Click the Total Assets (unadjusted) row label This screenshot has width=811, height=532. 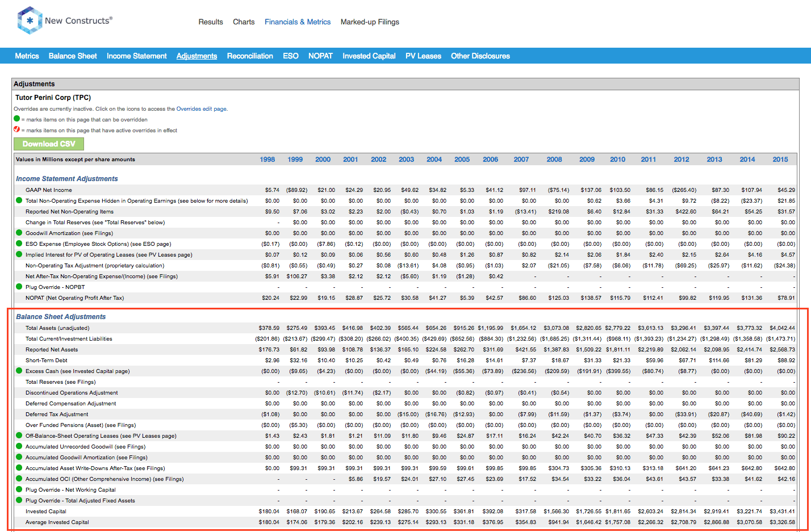pos(57,328)
